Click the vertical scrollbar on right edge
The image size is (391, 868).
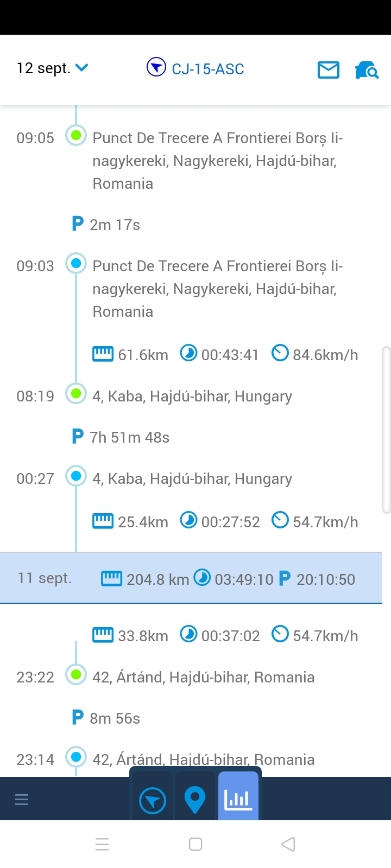(x=387, y=430)
